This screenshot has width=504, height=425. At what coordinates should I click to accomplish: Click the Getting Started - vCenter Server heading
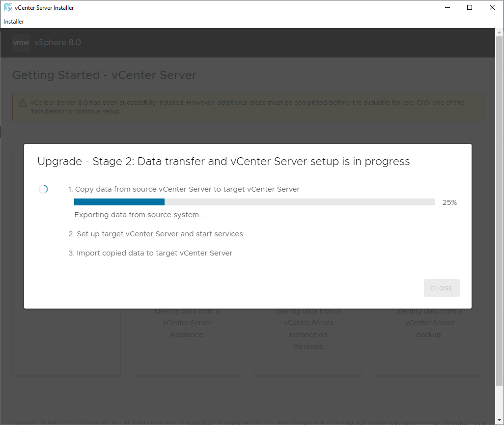coord(104,75)
